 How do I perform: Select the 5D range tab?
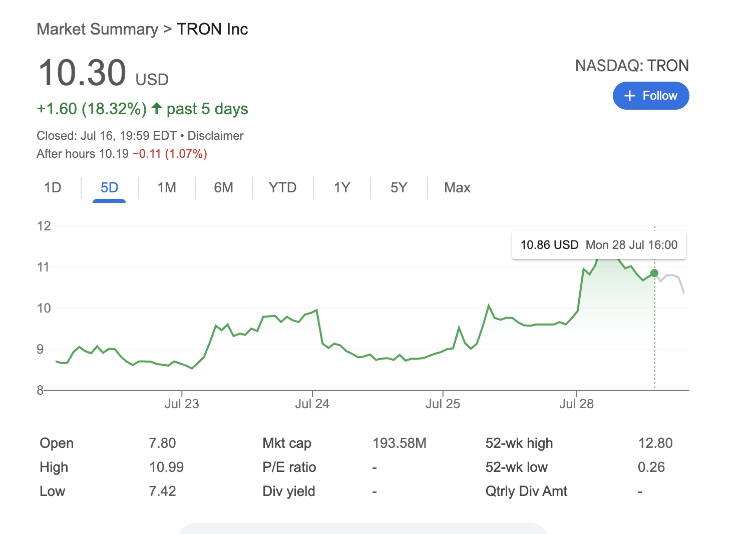[x=109, y=187]
